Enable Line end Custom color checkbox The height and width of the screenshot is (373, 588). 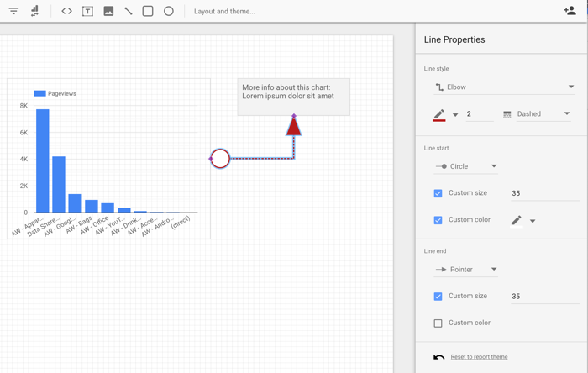(438, 323)
